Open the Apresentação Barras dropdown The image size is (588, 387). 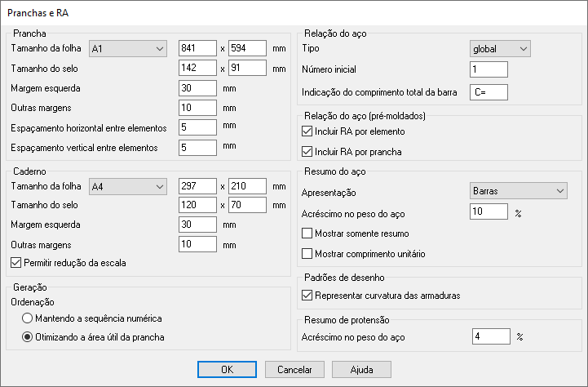tap(518, 191)
